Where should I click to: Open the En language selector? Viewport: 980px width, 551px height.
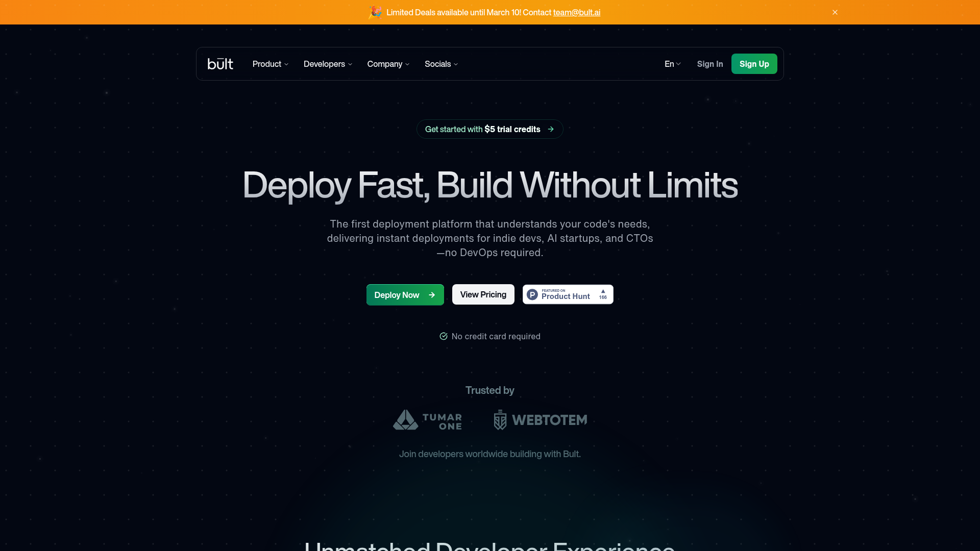tap(672, 64)
